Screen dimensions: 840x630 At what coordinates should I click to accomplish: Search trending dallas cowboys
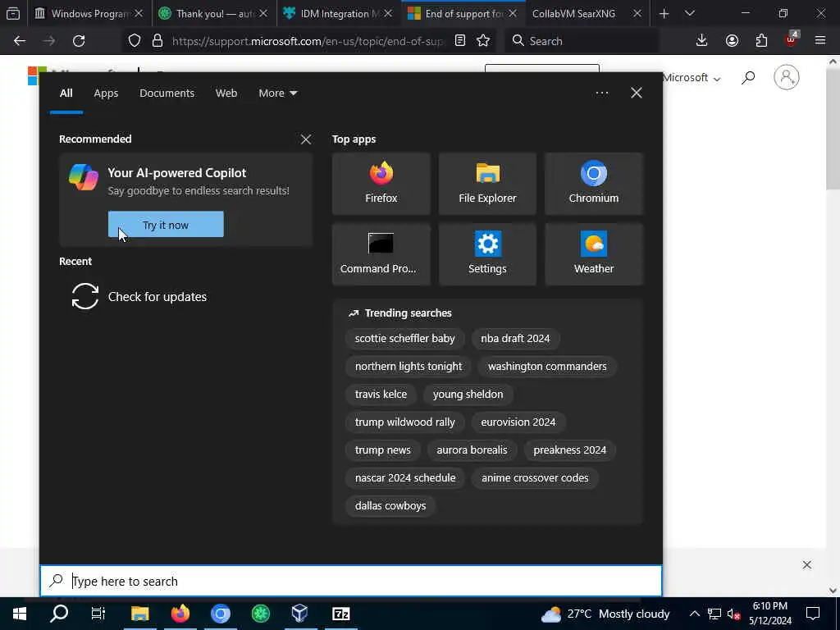[x=390, y=505]
